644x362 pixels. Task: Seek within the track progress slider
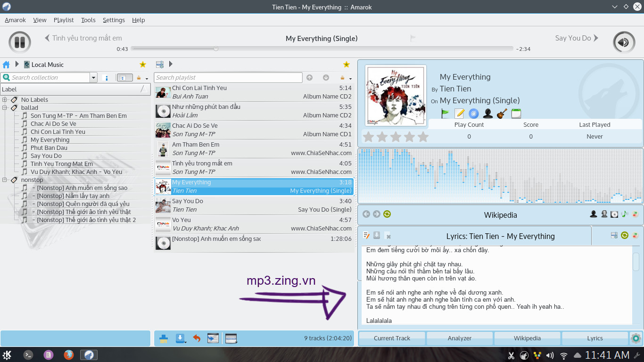click(x=322, y=49)
